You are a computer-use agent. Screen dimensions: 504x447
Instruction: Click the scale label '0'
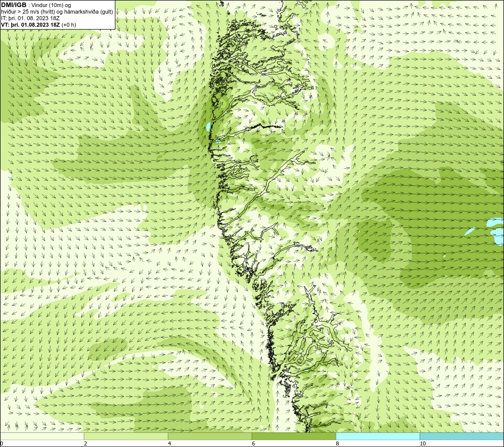(x=2, y=443)
